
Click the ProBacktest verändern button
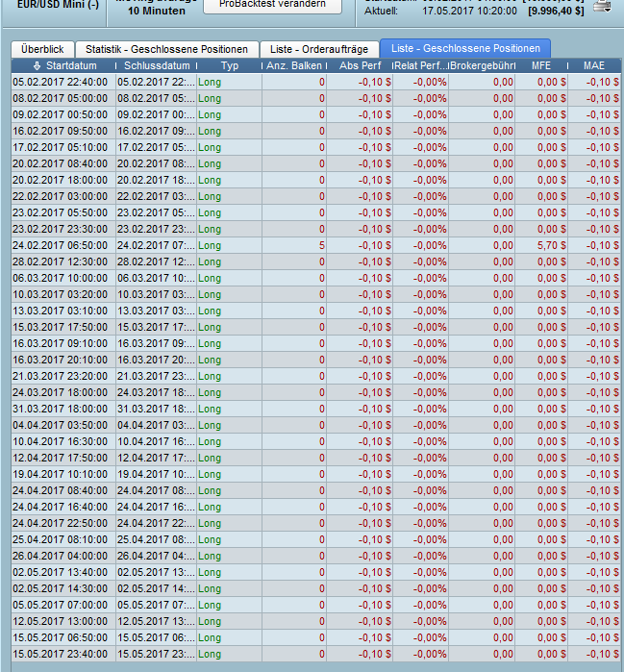pyautogui.click(x=272, y=5)
